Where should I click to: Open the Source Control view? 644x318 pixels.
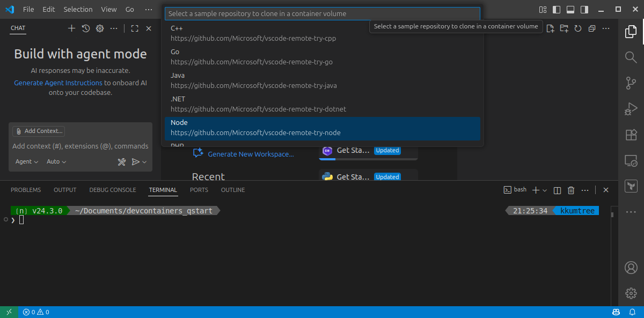[x=631, y=83]
